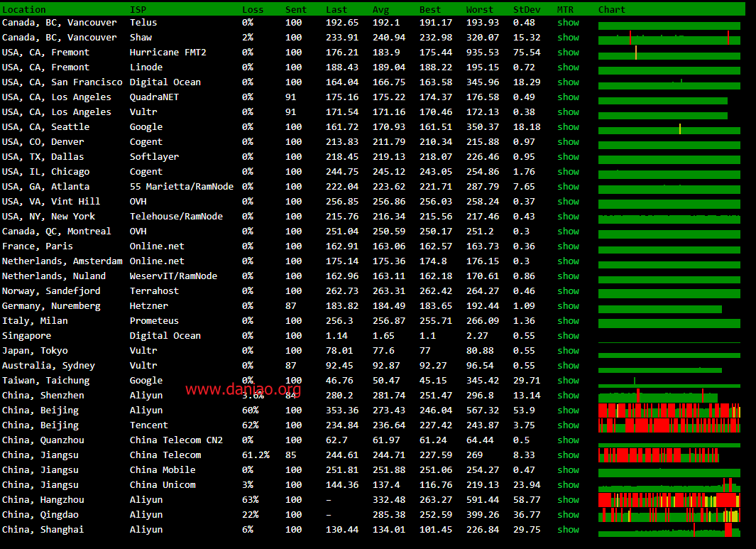
Task: Show MTR for Tokyo Vultr row
Action: 568,352
